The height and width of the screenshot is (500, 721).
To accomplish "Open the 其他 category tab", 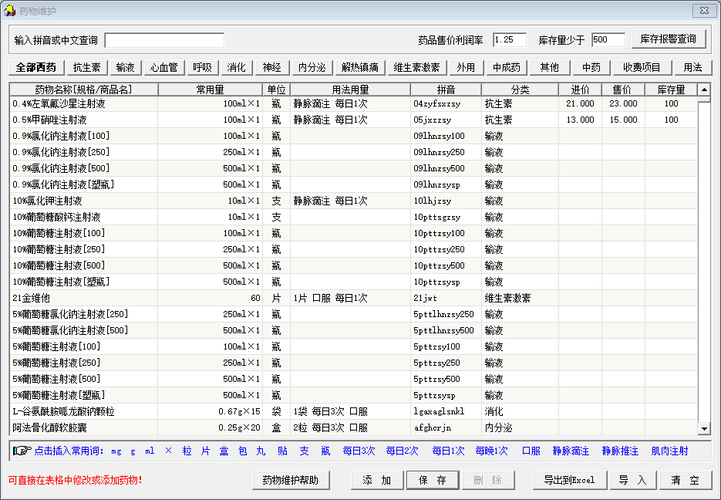I will tap(549, 68).
